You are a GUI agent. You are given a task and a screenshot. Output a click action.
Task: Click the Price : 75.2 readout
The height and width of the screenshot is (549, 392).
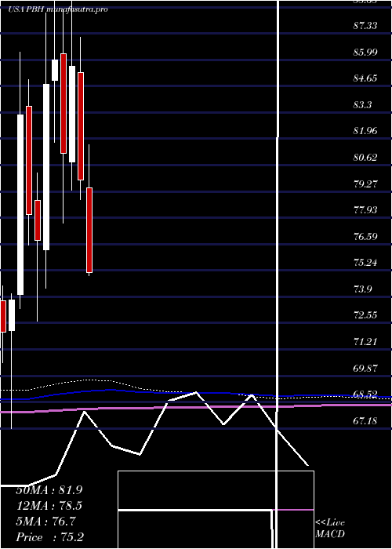[49, 537]
